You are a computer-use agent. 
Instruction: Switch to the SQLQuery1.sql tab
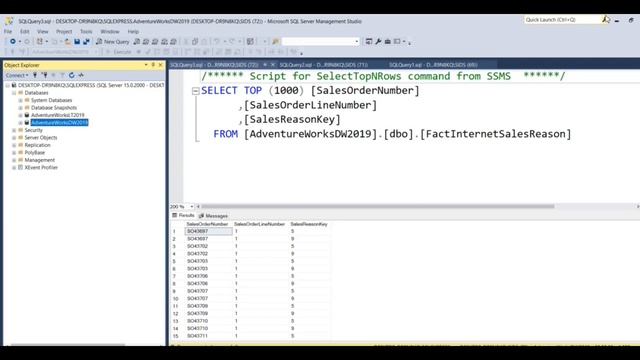[x=433, y=65]
